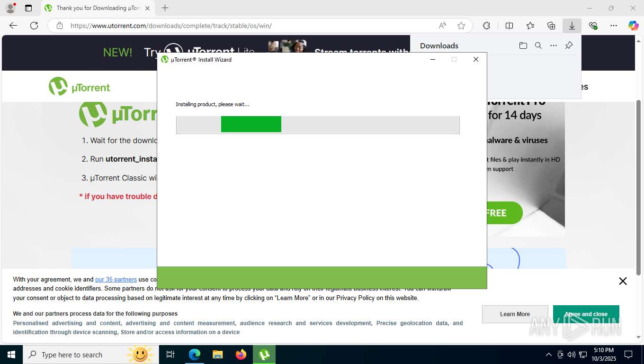Launch Firefox from the taskbar
This screenshot has height=364, width=644.
coord(241,355)
